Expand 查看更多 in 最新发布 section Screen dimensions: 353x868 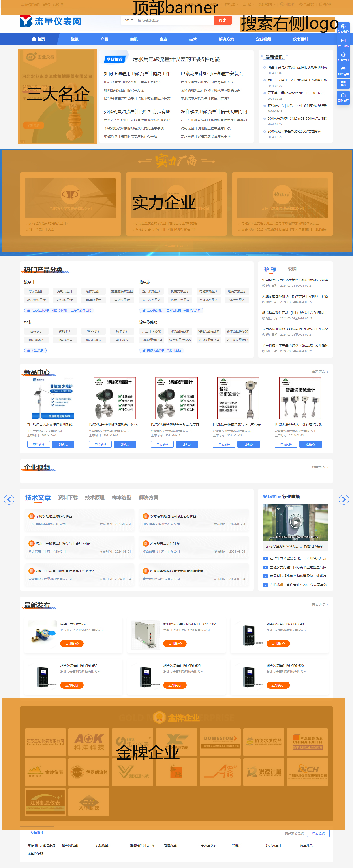[320, 605]
